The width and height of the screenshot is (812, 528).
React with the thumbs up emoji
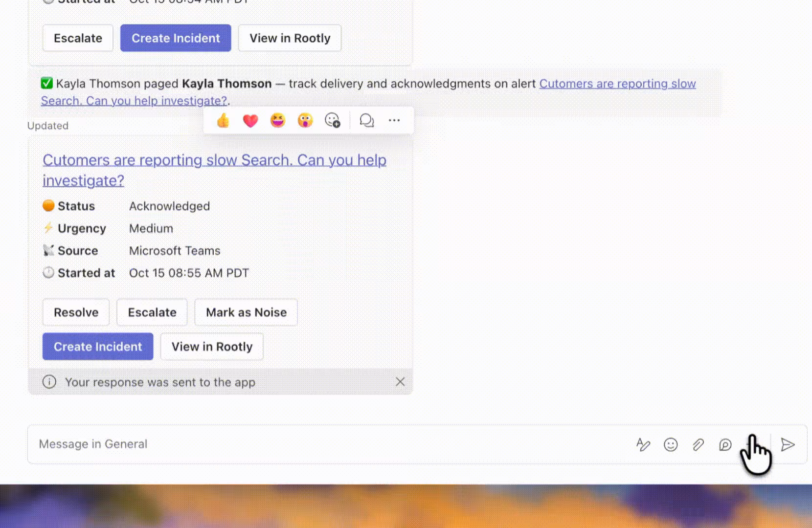tap(223, 120)
